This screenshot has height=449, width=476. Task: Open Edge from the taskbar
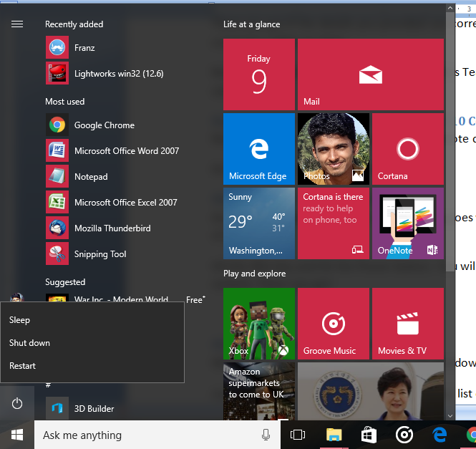click(x=439, y=435)
